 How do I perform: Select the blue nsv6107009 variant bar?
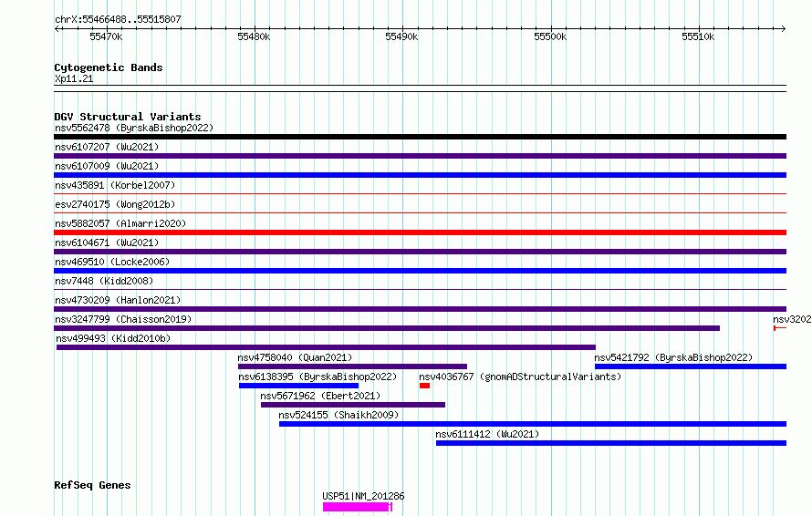click(420, 175)
